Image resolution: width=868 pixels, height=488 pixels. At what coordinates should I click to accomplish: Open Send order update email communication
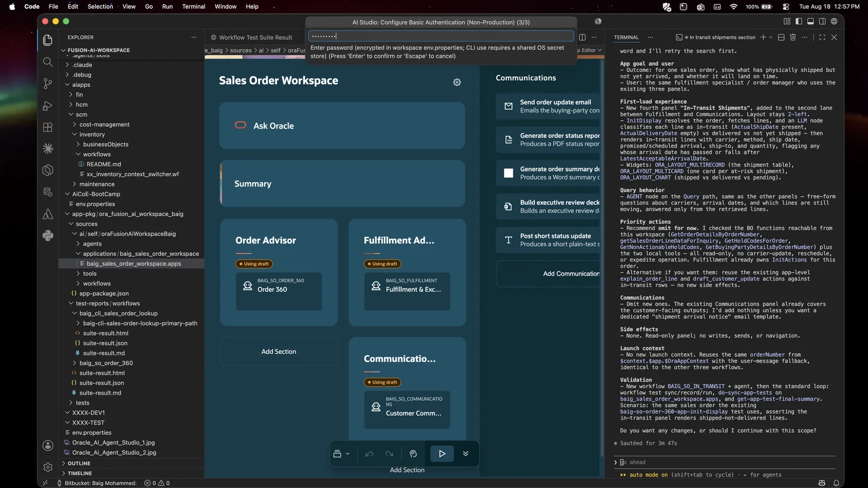point(548,106)
